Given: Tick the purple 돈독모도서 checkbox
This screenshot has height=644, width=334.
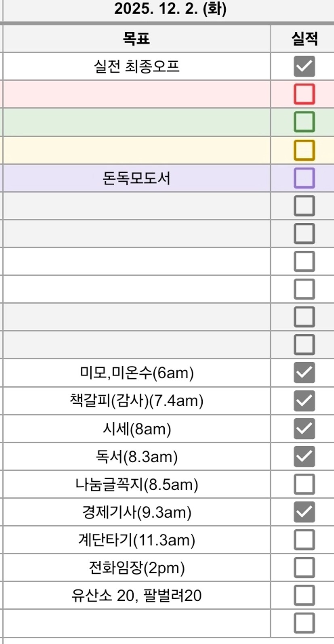Looking at the screenshot, I should click(x=304, y=178).
